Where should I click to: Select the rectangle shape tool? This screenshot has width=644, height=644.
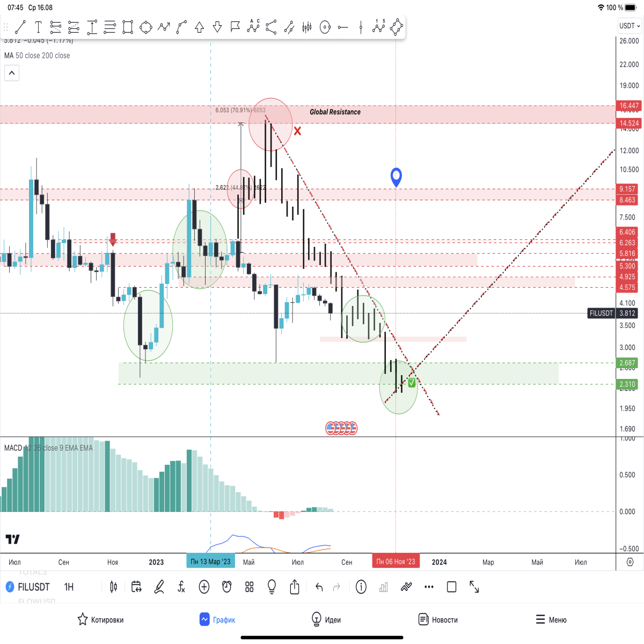point(128,27)
